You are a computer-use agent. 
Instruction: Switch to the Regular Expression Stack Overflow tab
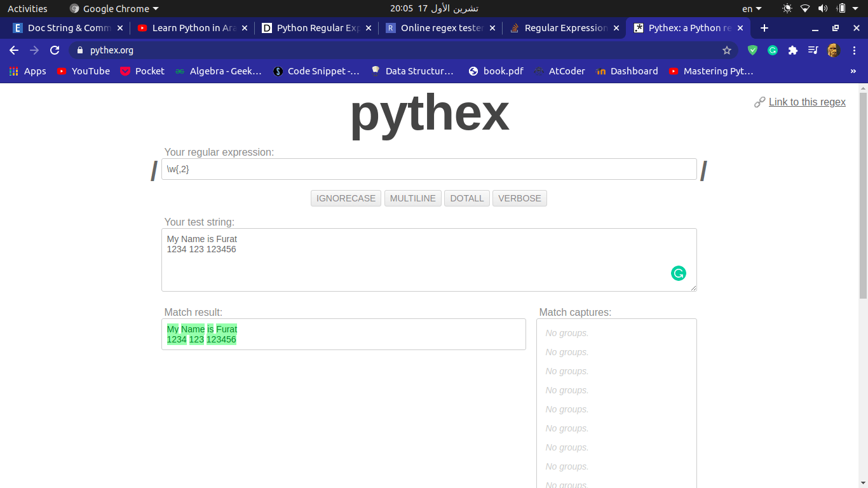[x=564, y=28]
